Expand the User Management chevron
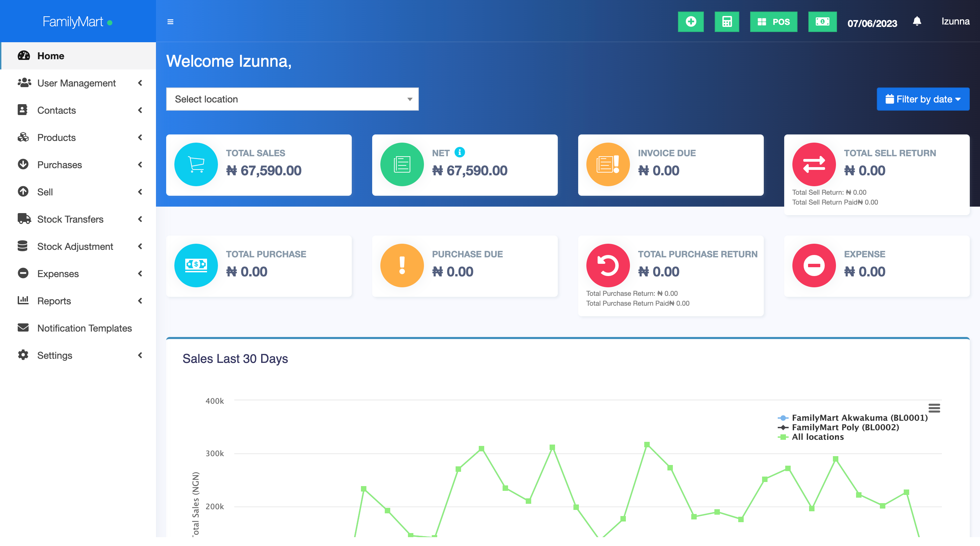The width and height of the screenshot is (980, 546). [x=140, y=83]
